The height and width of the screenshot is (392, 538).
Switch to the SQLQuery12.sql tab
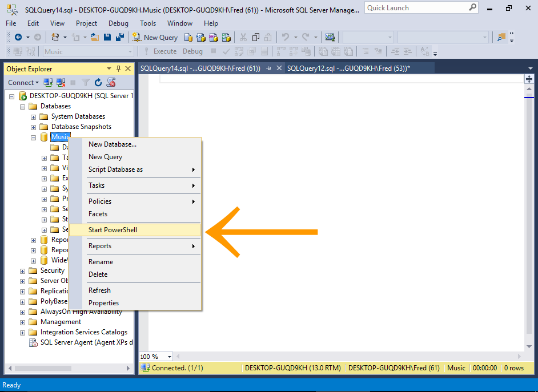[x=348, y=68]
